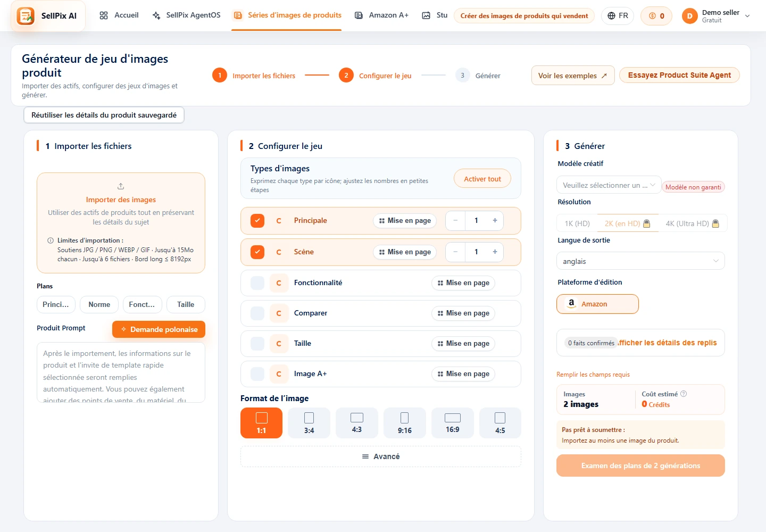
Task: Open the SellPix AgentOS tab
Action: point(186,15)
